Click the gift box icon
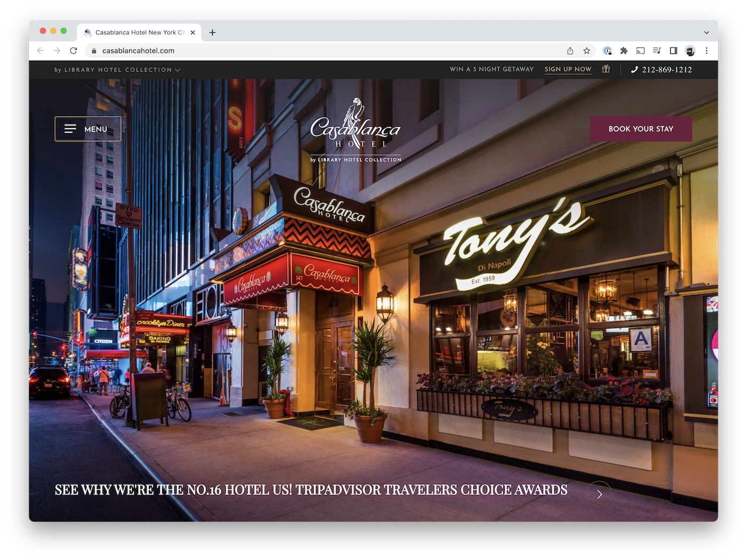The width and height of the screenshot is (747, 560). (606, 69)
